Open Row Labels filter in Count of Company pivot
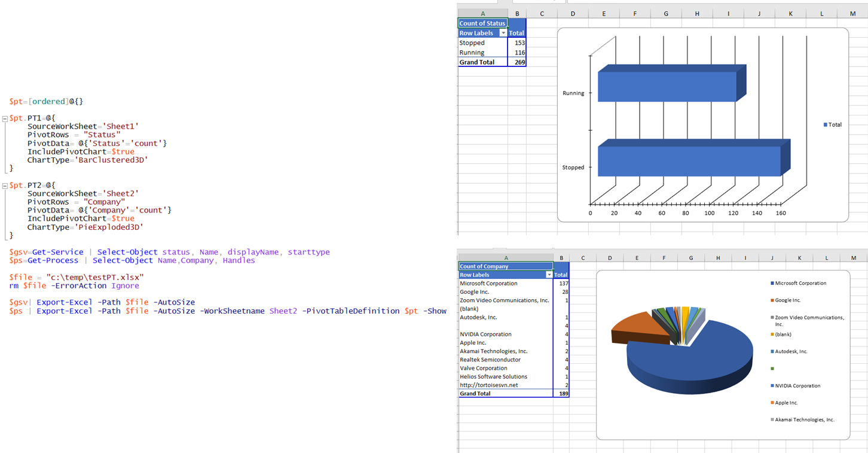The width and height of the screenshot is (868, 453). (549, 275)
